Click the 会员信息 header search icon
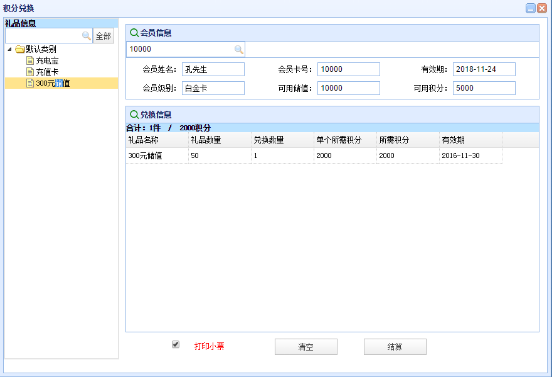 click(134, 33)
